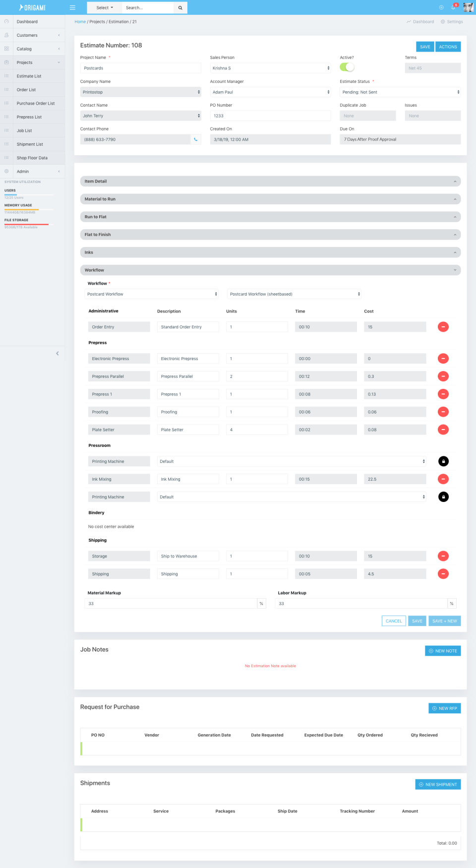Collapse the Workflow section
This screenshot has height=868, width=476.
pyautogui.click(x=270, y=270)
